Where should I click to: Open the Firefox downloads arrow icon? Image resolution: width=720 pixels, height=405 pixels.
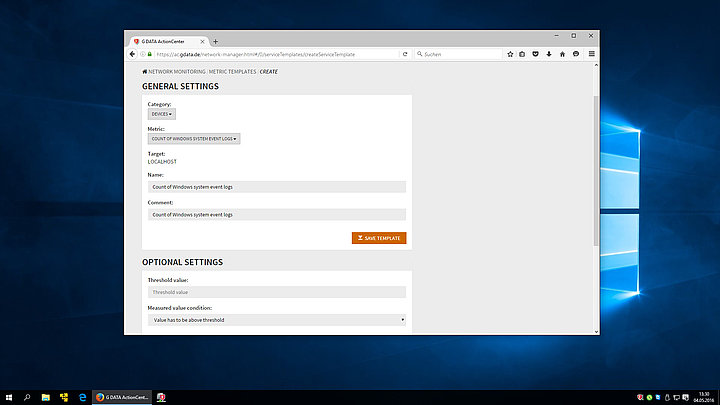548,54
